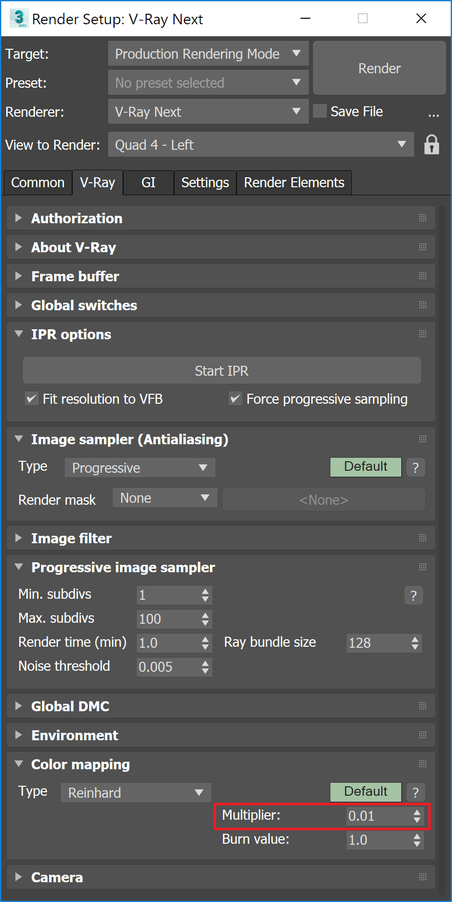Click the Render time spinner arrows

point(205,643)
